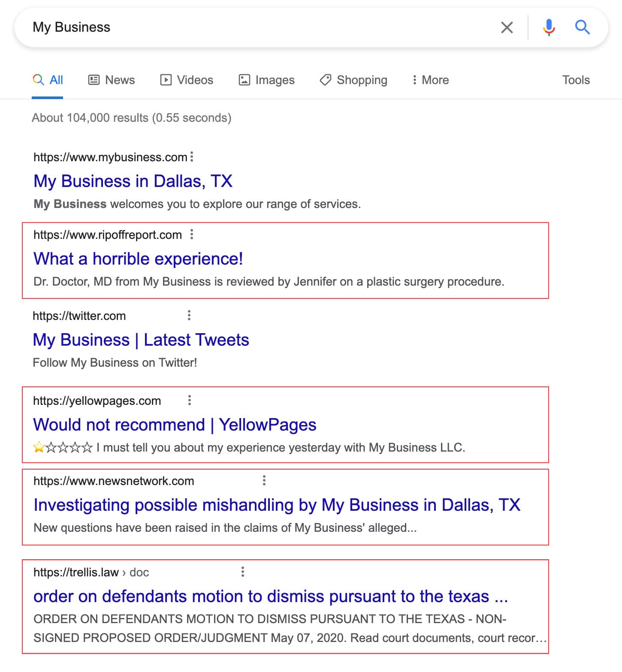622x672 pixels.
Task: Open 'Investigating possible mishandling' news result
Action: click(277, 505)
